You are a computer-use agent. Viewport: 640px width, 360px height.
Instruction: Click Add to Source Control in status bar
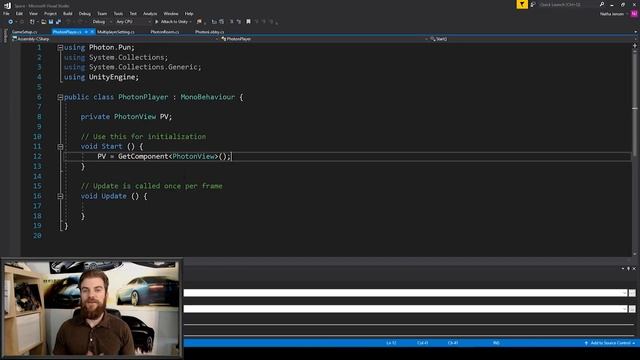pyautogui.click(x=610, y=343)
